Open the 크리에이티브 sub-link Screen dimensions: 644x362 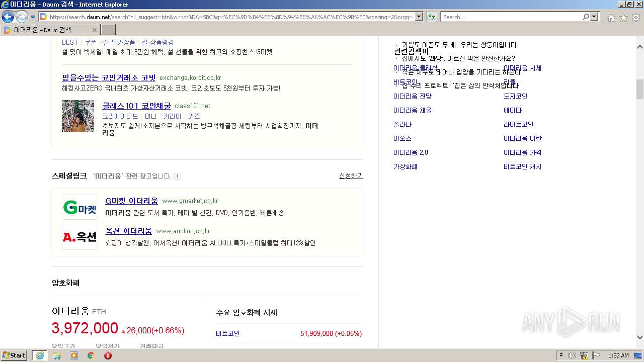120,116
